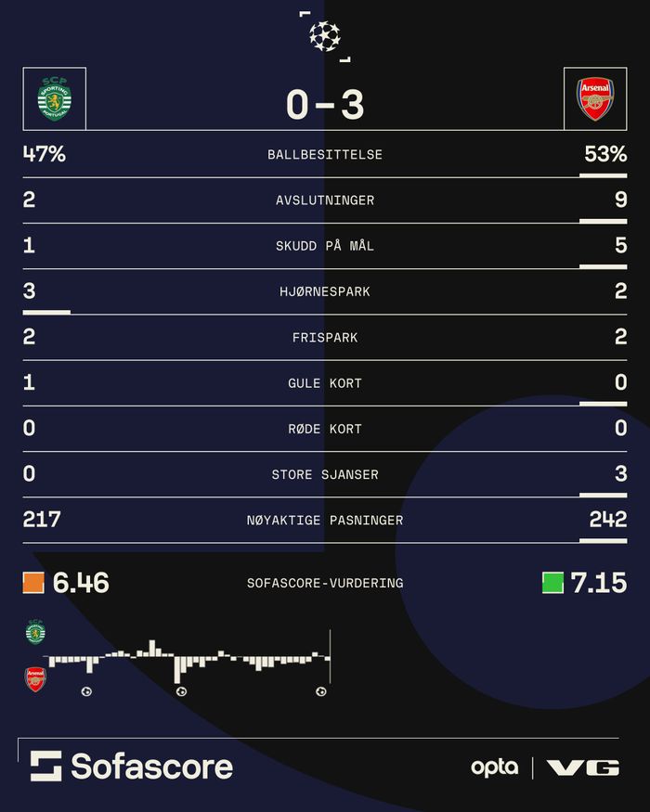The height and width of the screenshot is (812, 650).
Task: Click the Opta logo
Action: click(x=495, y=768)
